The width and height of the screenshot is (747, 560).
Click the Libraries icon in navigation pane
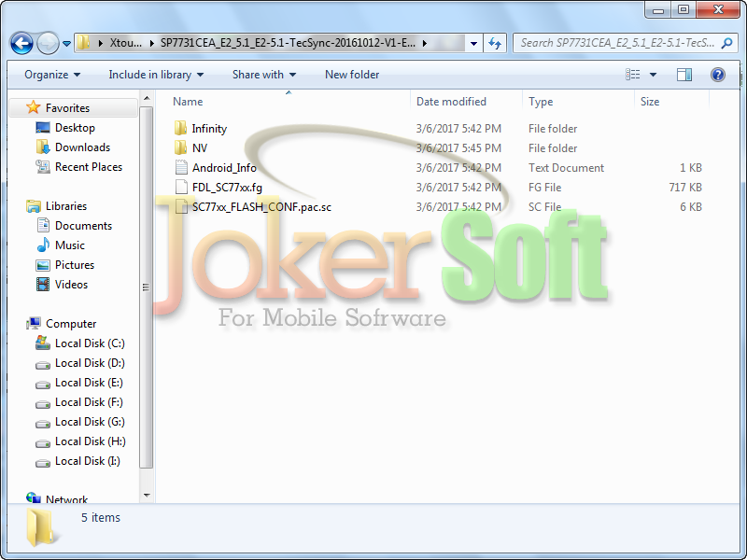point(34,206)
